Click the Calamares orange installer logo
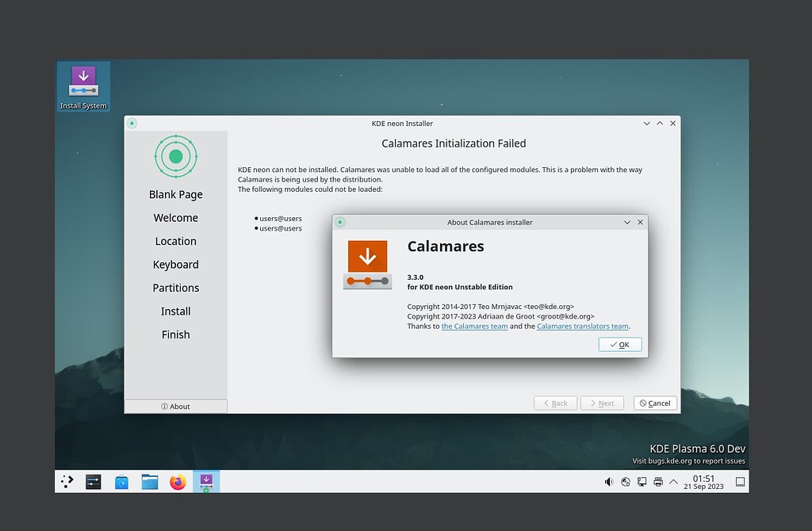The height and width of the screenshot is (531, 812). point(368,265)
